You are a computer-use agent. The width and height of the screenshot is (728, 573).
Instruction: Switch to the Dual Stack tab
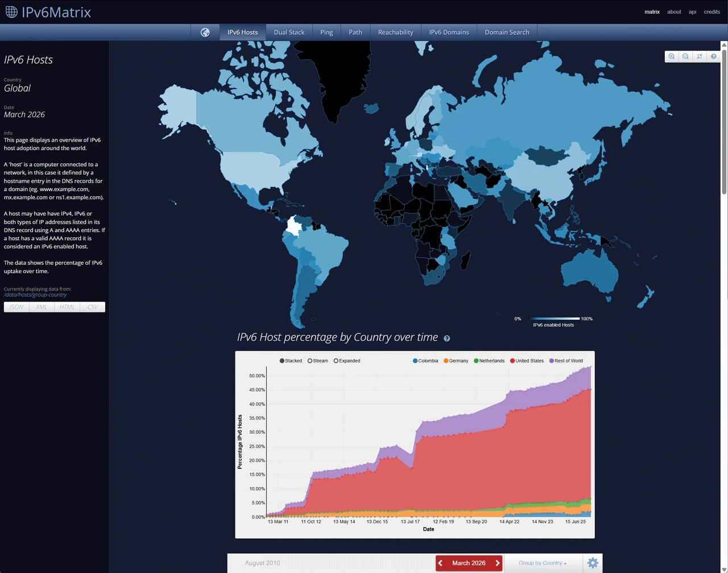pos(289,32)
